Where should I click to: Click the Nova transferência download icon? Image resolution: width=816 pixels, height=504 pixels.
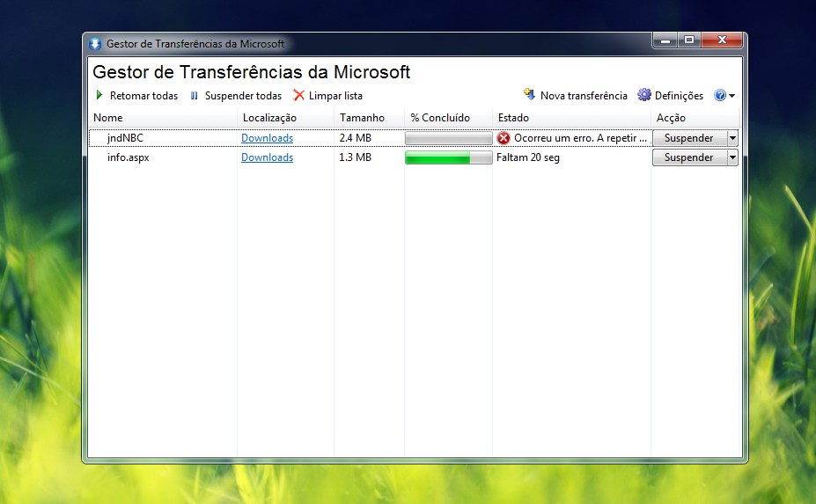click(529, 95)
